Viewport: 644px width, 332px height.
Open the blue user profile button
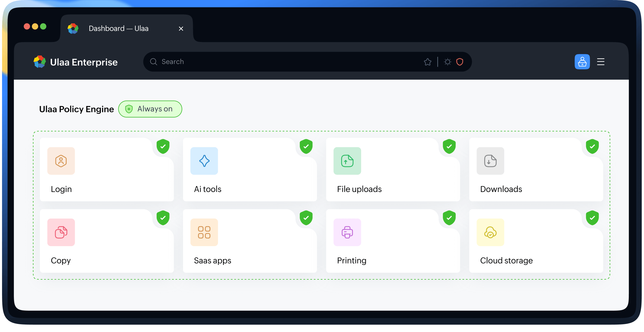(x=582, y=62)
